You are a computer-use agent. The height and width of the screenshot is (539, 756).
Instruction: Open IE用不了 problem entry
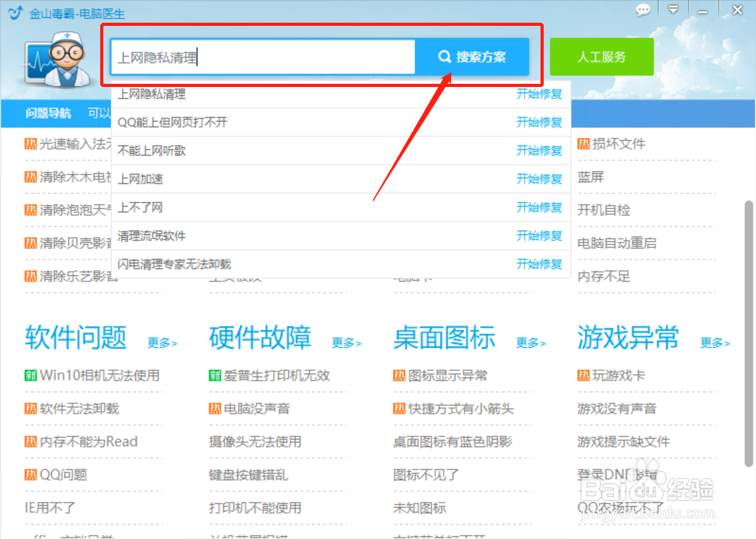point(50,507)
